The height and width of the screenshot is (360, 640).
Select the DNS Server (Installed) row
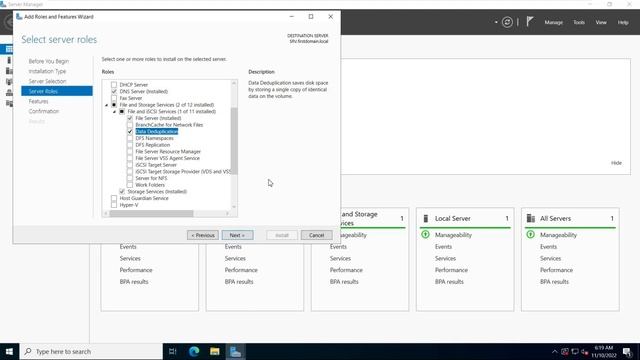(144, 91)
